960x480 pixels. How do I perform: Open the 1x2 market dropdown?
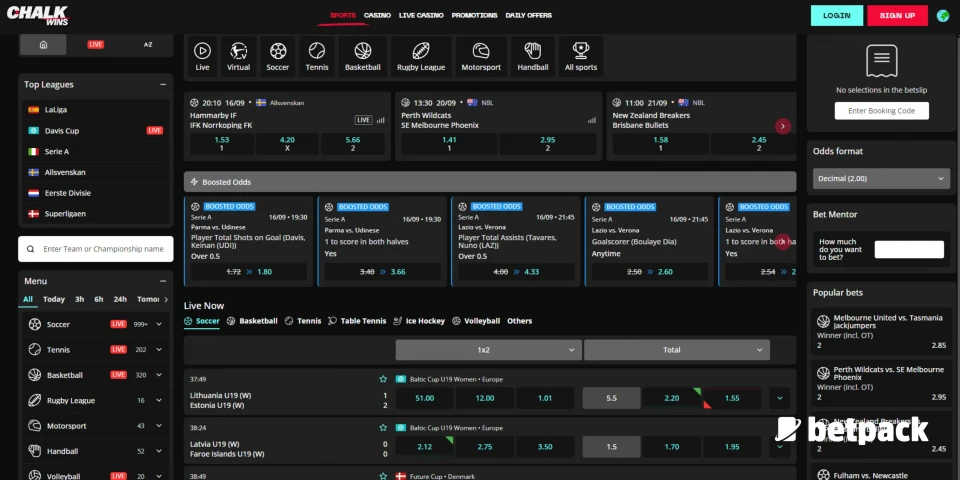click(x=488, y=350)
